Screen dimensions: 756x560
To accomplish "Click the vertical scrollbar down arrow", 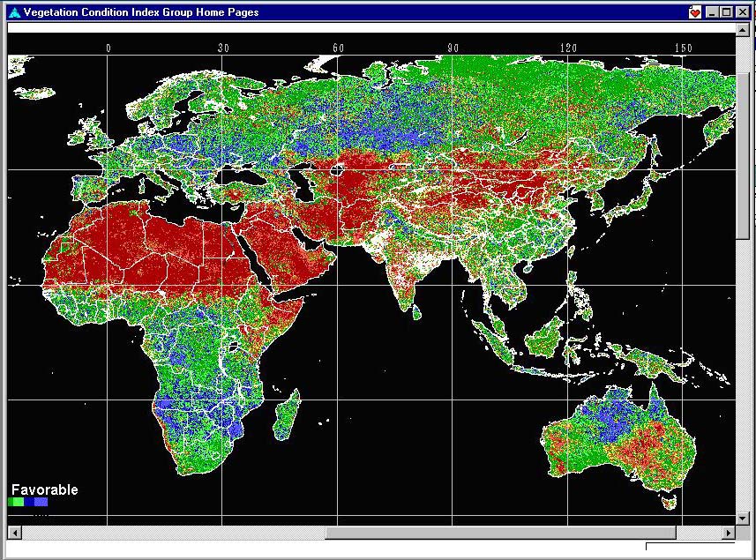I will pyautogui.click(x=742, y=519).
